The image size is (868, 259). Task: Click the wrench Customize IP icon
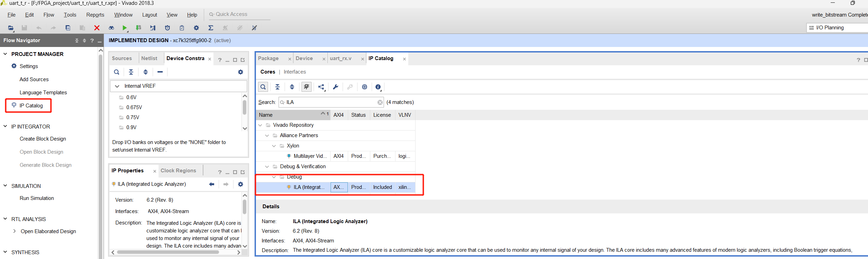pyautogui.click(x=335, y=87)
